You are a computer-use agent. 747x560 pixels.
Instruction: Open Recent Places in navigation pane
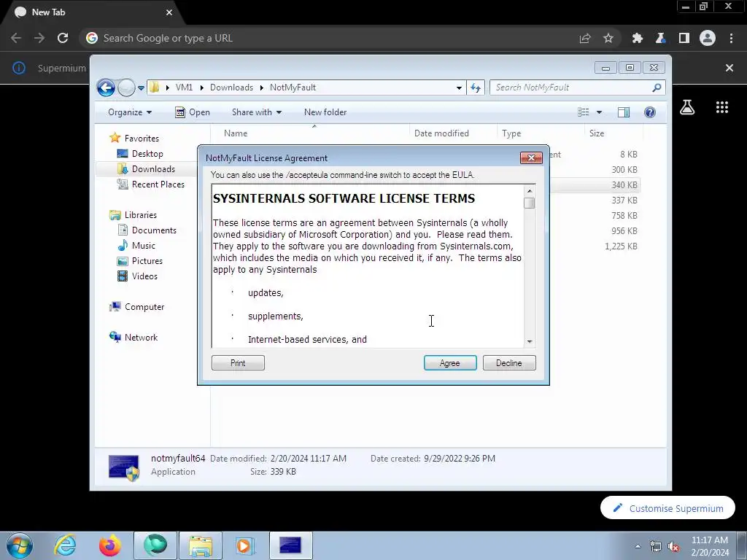[158, 184]
